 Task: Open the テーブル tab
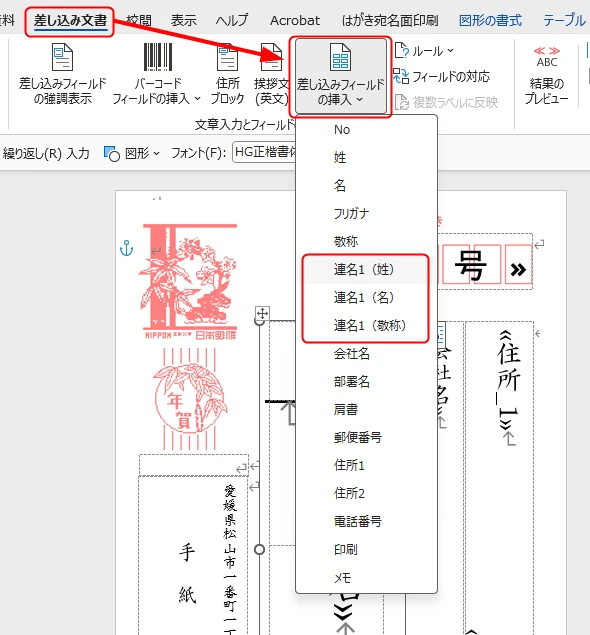click(564, 20)
